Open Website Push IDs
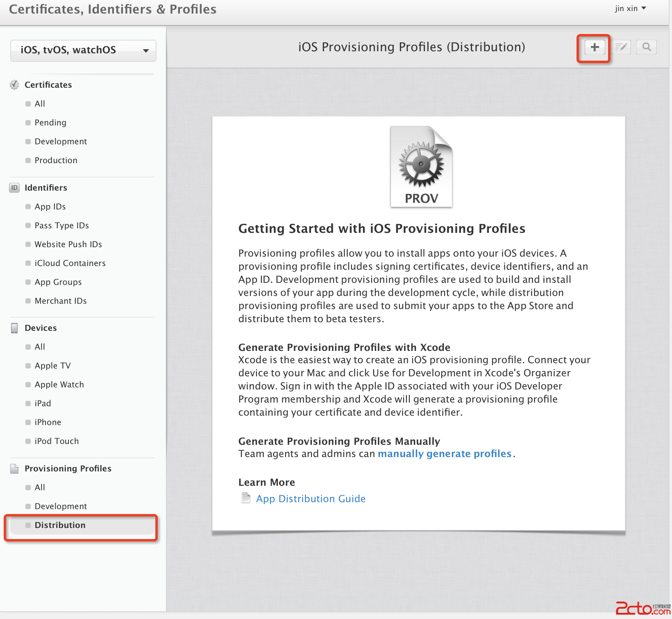Screen dimensions: 672x619 pyautogui.click(x=68, y=244)
